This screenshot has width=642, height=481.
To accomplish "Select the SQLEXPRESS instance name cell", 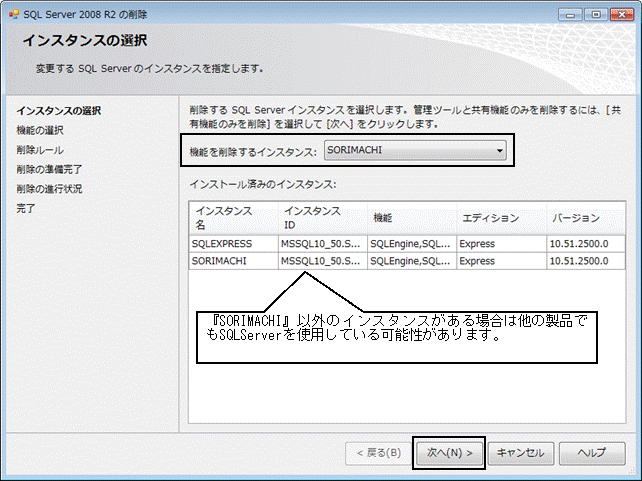I will tap(234, 244).
